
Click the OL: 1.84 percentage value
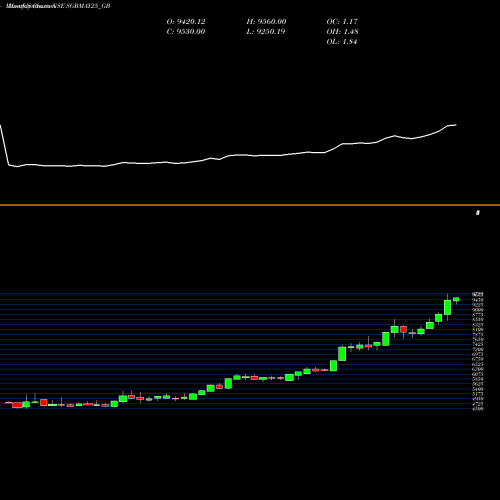point(342,42)
